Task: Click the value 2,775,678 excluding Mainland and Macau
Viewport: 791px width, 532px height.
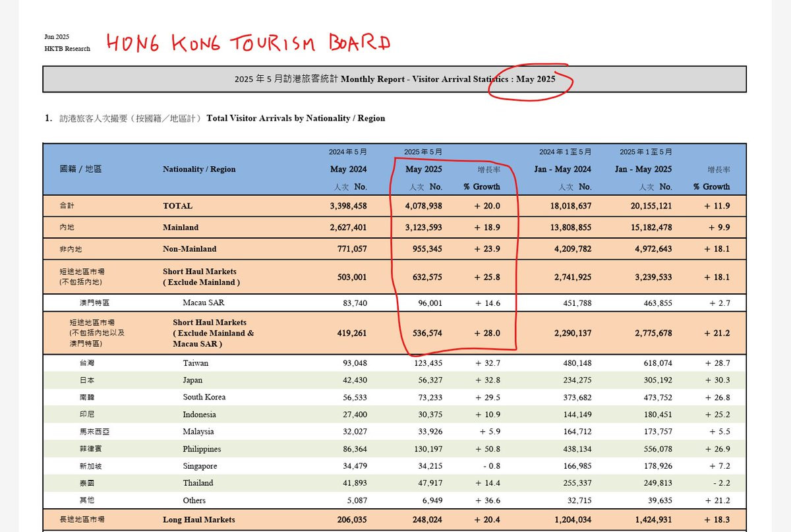Action: pos(653,333)
